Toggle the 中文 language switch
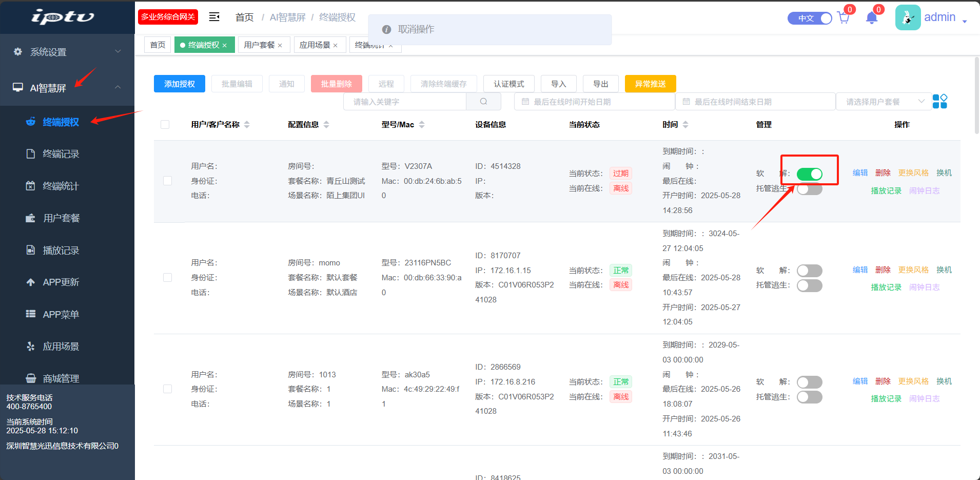The height and width of the screenshot is (480, 980). click(x=810, y=18)
